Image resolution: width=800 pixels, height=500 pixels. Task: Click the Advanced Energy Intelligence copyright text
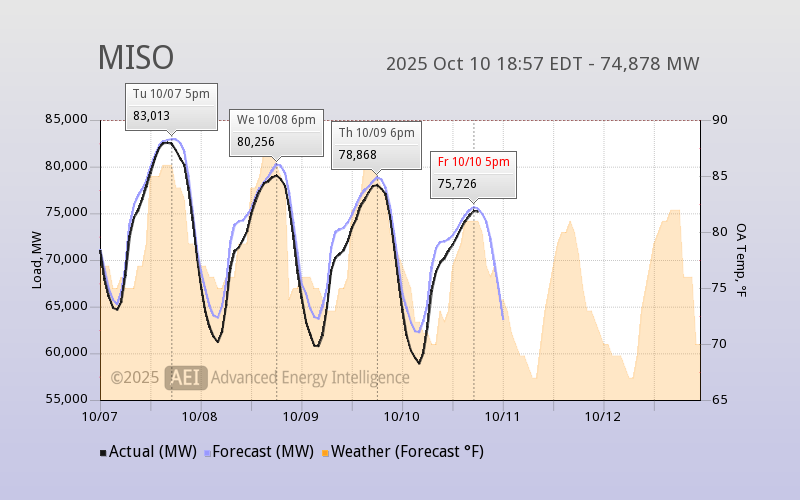click(x=310, y=377)
